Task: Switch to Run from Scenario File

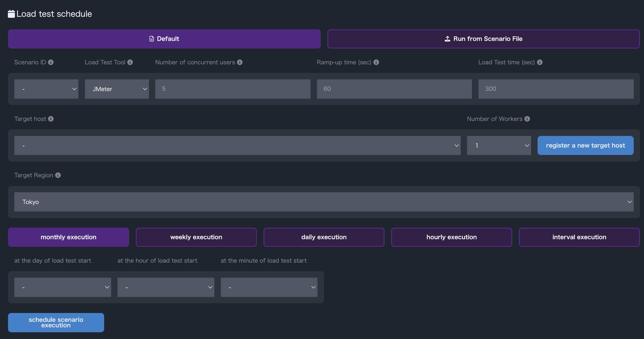Action: pyautogui.click(x=483, y=39)
